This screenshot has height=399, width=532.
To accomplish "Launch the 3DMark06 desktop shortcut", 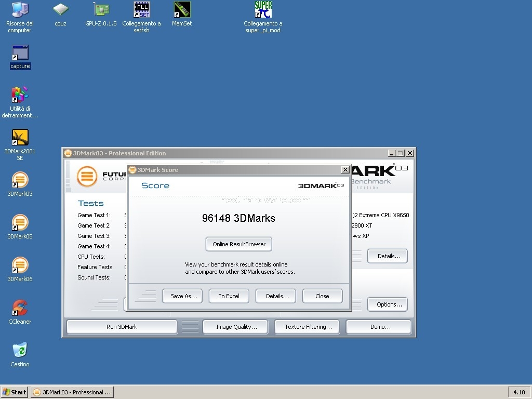I will [20, 270].
